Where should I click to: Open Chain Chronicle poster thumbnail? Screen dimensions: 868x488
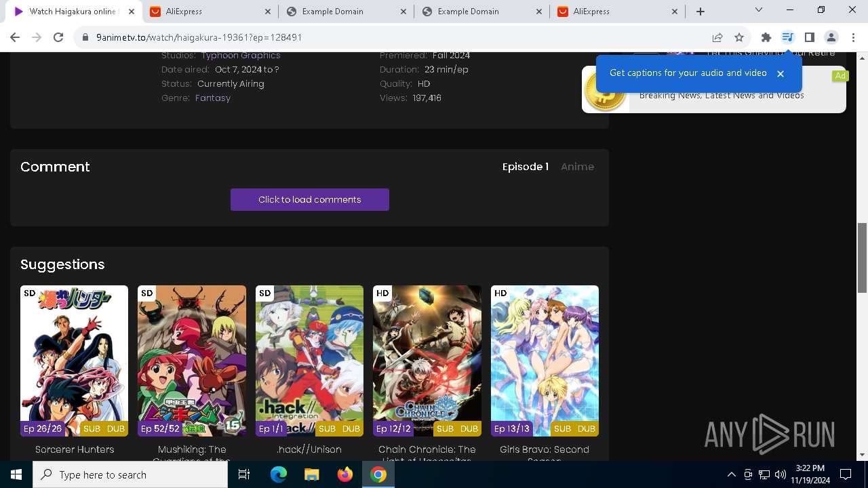click(427, 361)
